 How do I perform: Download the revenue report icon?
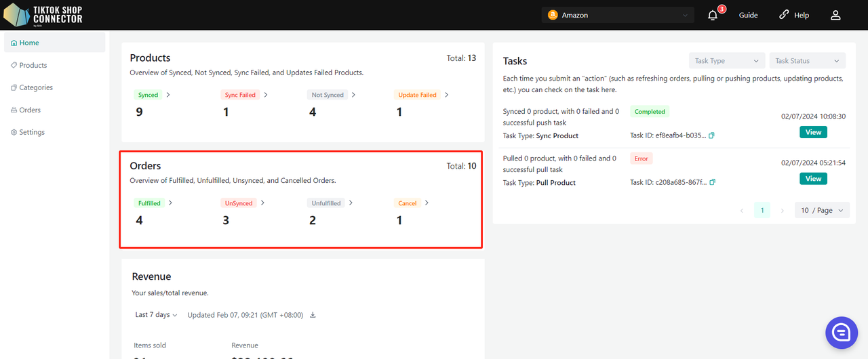click(313, 315)
